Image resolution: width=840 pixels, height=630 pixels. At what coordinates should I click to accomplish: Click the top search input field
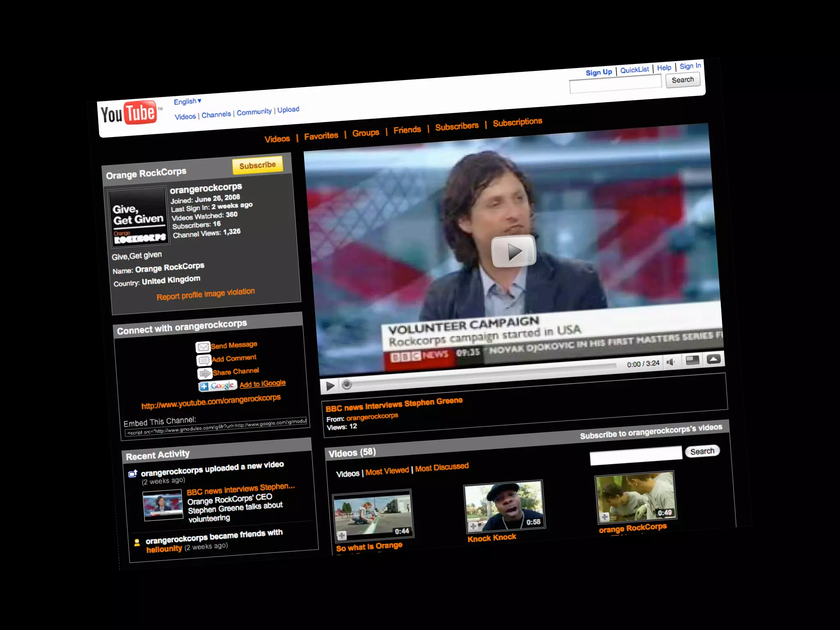(615, 84)
